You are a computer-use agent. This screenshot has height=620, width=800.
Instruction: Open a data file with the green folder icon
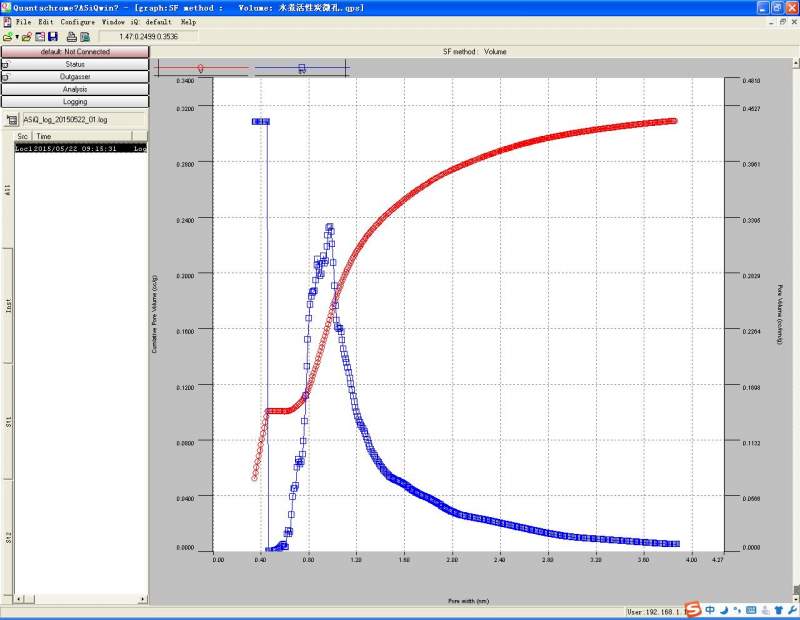[x=7, y=37]
